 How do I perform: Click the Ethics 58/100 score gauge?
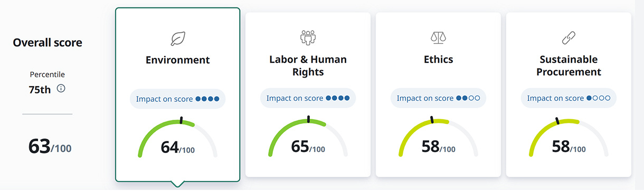tap(438, 137)
